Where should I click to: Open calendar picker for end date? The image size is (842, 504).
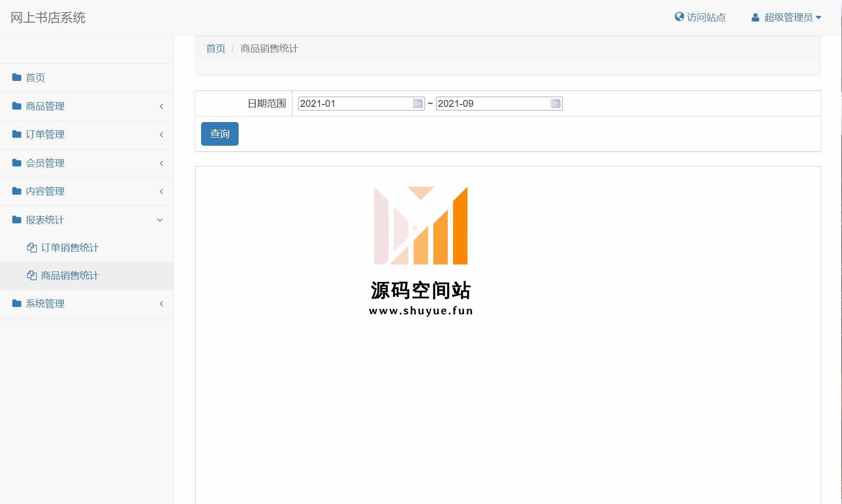555,104
